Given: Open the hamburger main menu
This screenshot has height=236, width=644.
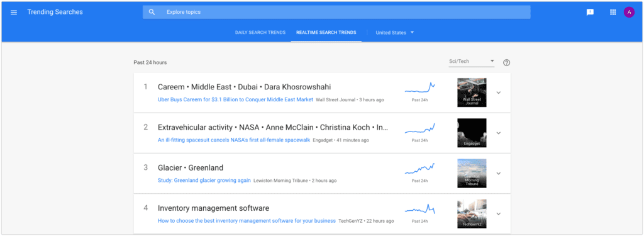Looking at the screenshot, I should (14, 13).
